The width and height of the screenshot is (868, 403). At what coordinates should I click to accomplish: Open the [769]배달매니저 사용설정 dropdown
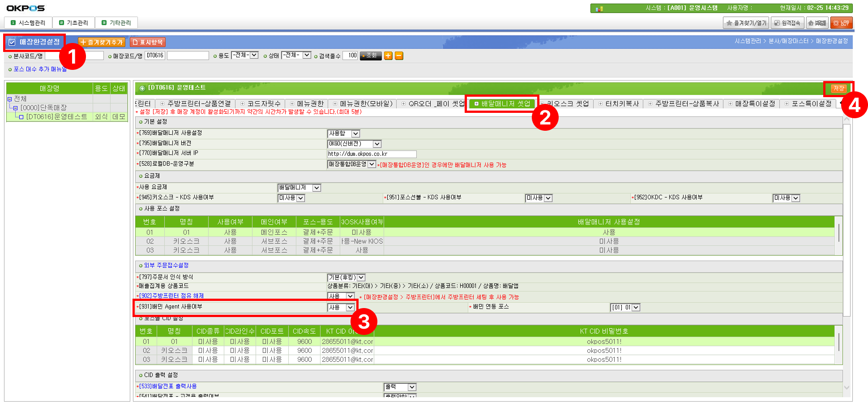click(x=355, y=133)
